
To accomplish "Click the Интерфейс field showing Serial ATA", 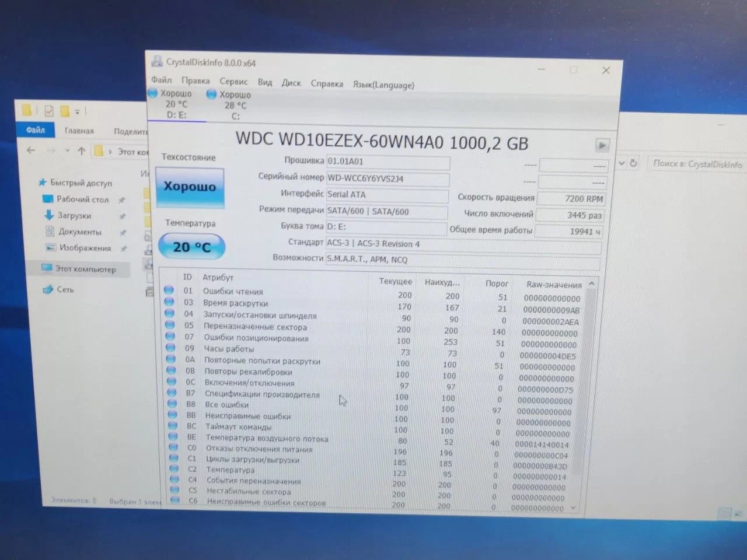I will (387, 195).
